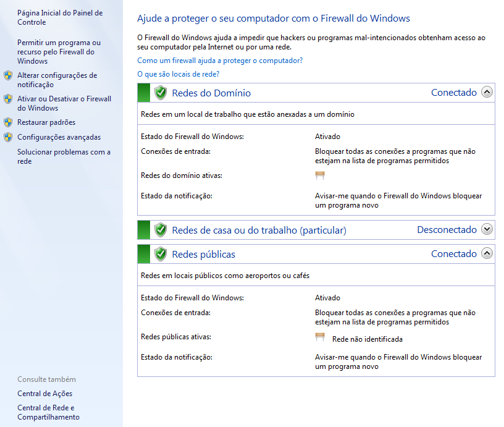Click the Rede não identificada text

pyautogui.click(x=367, y=339)
